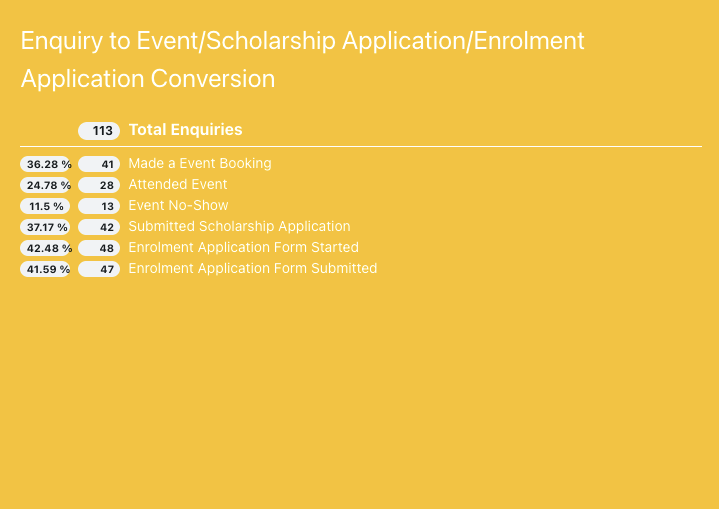The height and width of the screenshot is (509, 719).
Task: Click the 24.78 % percentage badge
Action: click(46, 185)
